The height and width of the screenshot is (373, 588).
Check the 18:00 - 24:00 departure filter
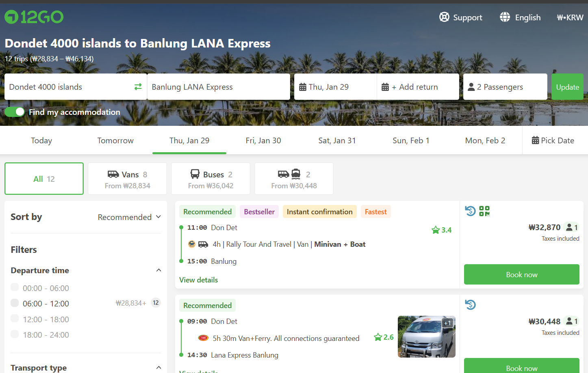tap(15, 334)
